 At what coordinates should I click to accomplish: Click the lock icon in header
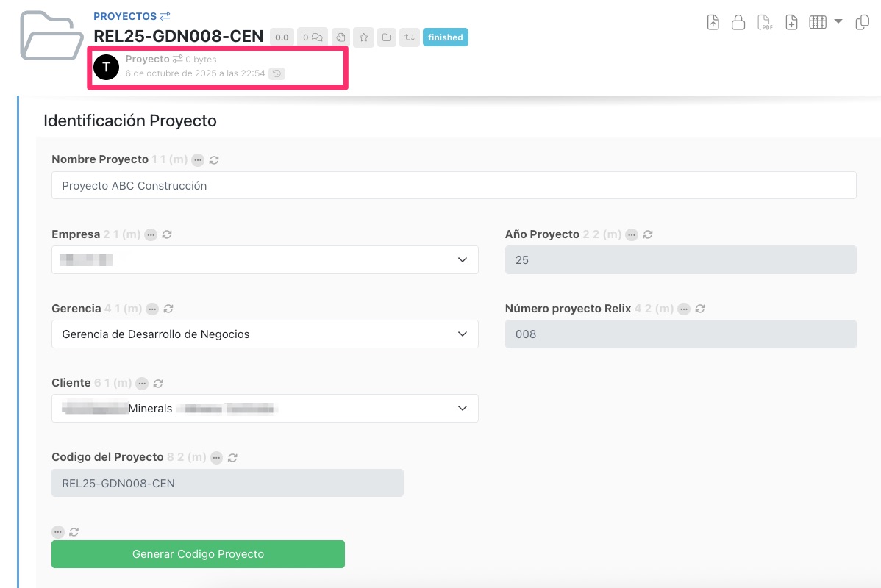(x=738, y=23)
